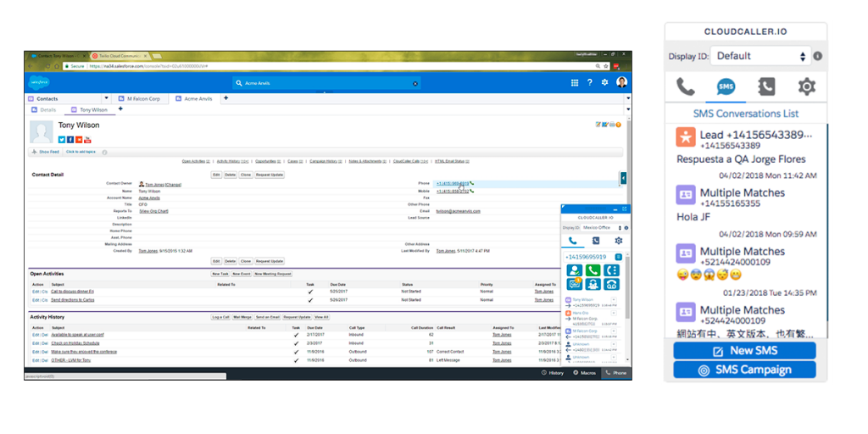Click the printable view printer icon
The width and height of the screenshot is (868, 434).
click(611, 125)
